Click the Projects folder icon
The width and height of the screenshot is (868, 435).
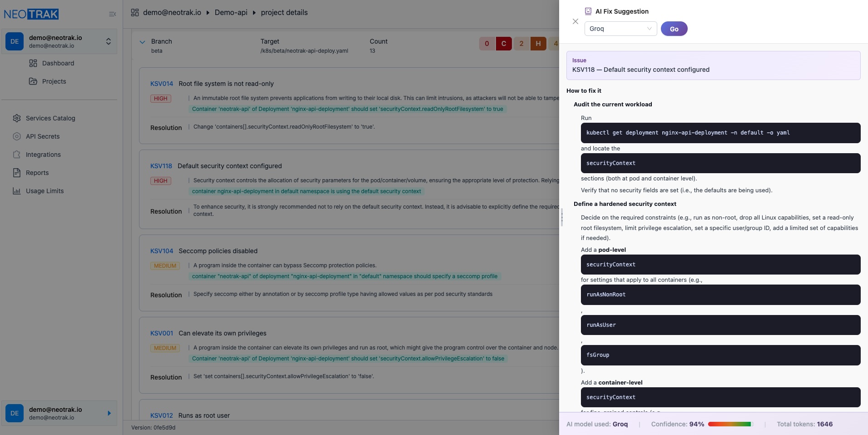[x=33, y=81]
